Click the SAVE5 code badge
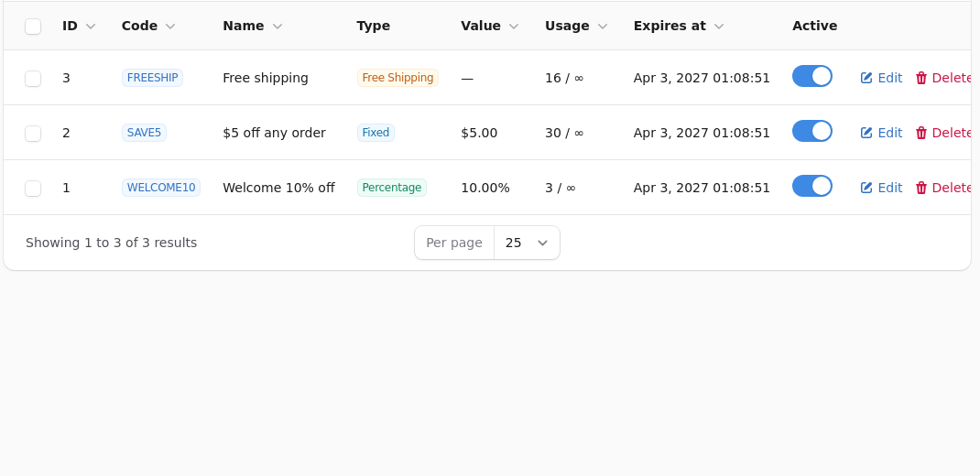 pyautogui.click(x=144, y=133)
